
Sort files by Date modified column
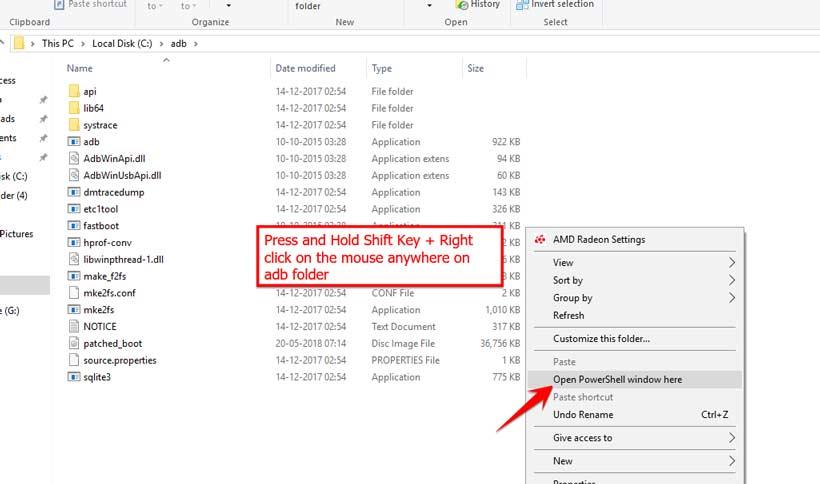(305, 68)
